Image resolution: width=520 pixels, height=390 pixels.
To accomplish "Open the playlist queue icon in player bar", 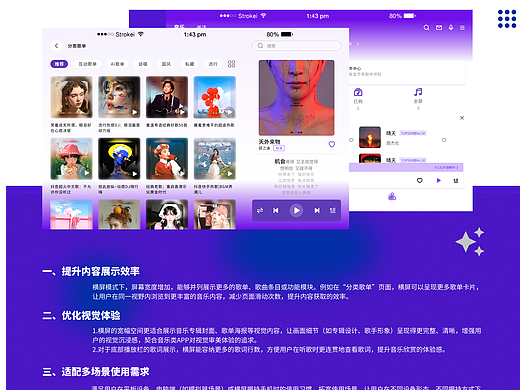I will 333,210.
